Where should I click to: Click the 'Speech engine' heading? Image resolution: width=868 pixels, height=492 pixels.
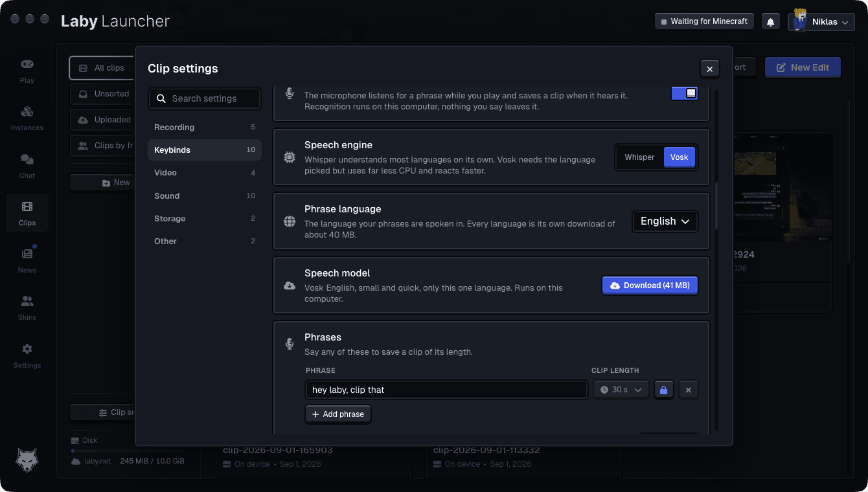[x=338, y=145]
